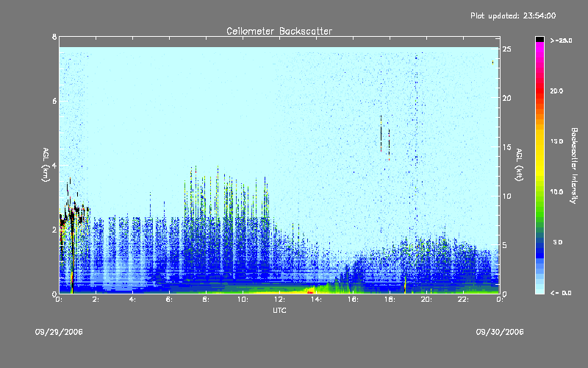Click the 6 tick on the km axis
Screen dimensions: 588x368
(x=54, y=101)
